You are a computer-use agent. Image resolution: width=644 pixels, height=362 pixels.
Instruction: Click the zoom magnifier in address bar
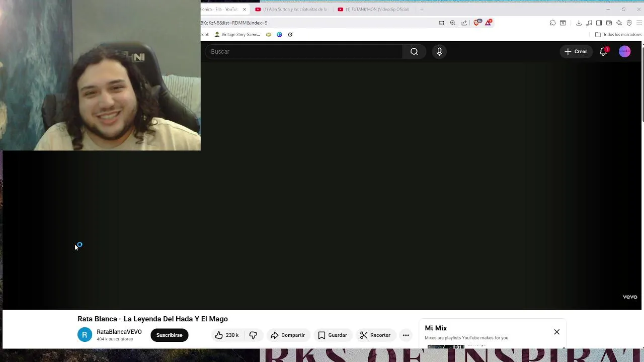452,23
